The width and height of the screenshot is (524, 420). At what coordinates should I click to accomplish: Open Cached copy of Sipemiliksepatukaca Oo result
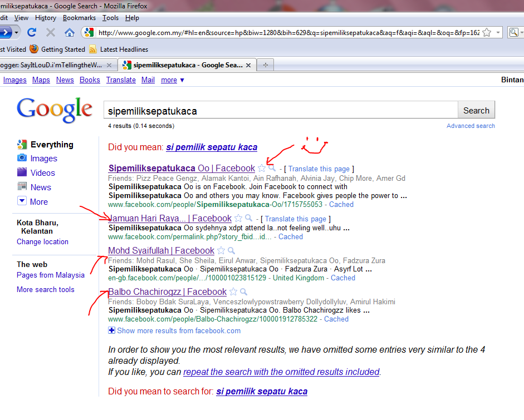[341, 204]
